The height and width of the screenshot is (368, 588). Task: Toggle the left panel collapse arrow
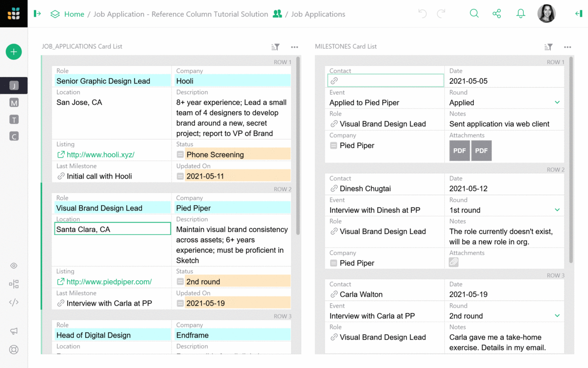37,14
